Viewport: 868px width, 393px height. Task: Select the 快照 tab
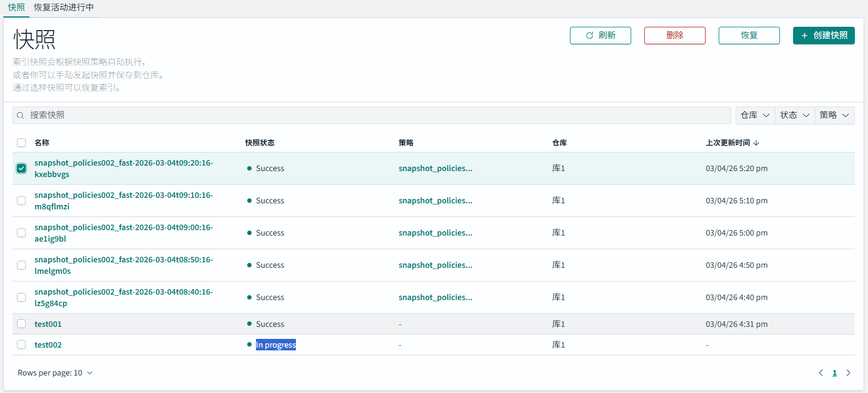[x=16, y=8]
